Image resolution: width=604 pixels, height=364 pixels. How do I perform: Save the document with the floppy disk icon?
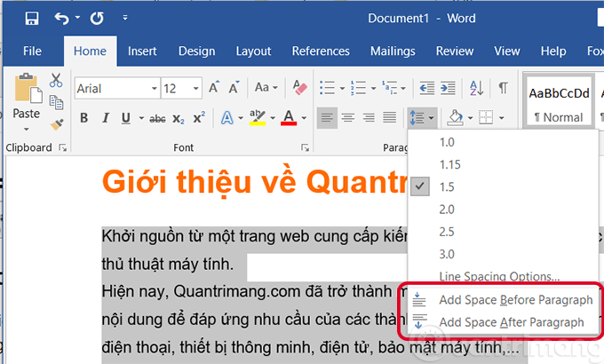tap(32, 18)
